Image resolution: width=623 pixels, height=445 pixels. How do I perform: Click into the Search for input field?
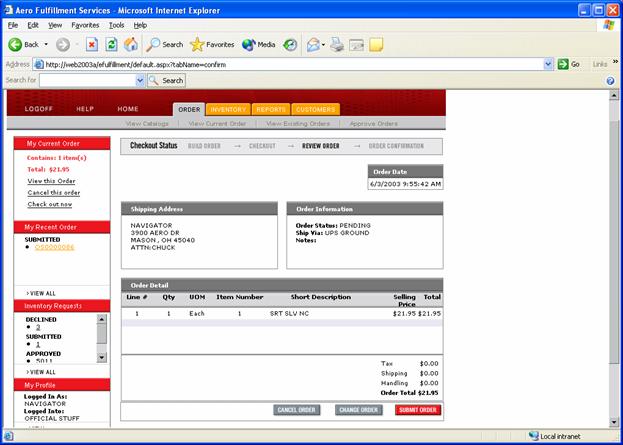[87, 81]
